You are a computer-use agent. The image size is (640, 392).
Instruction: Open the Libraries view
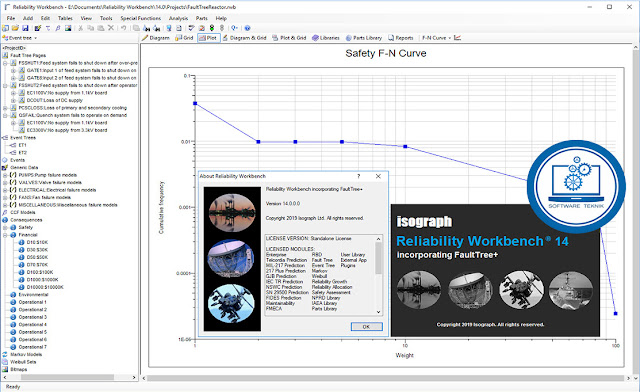click(326, 38)
